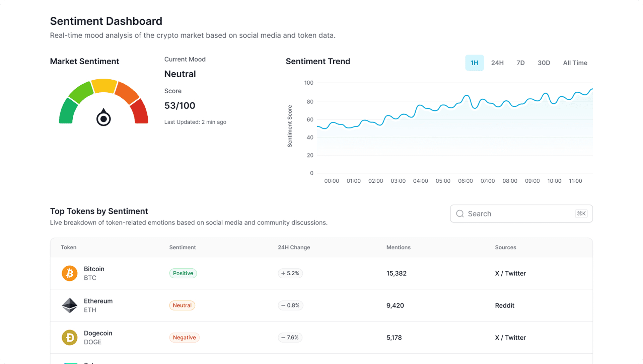Click the Reddit source in Ethereum row
643x364 pixels.
pyautogui.click(x=504, y=305)
